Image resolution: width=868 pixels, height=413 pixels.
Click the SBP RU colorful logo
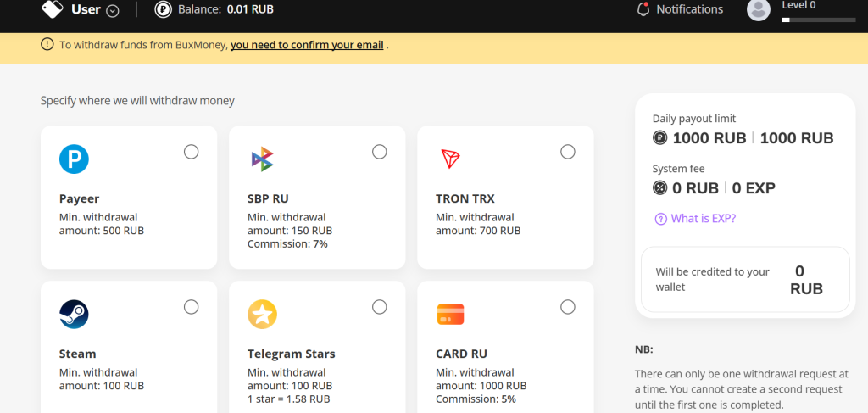262,159
